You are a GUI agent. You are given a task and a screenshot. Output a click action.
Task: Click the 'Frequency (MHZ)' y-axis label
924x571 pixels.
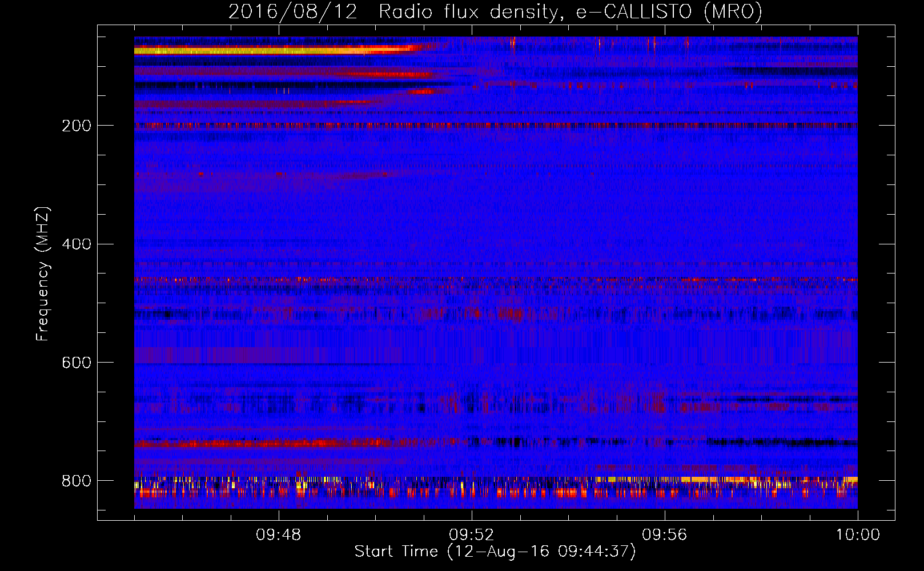point(42,274)
